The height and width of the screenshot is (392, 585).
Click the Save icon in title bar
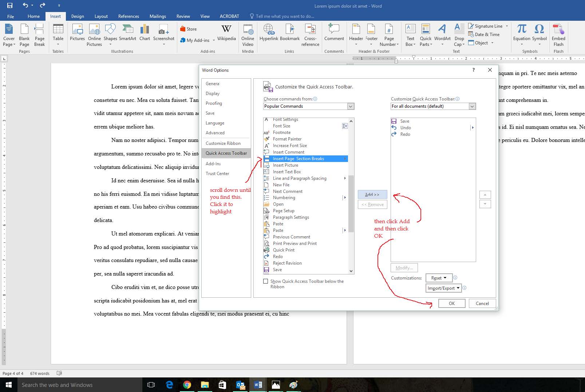pos(10,5)
